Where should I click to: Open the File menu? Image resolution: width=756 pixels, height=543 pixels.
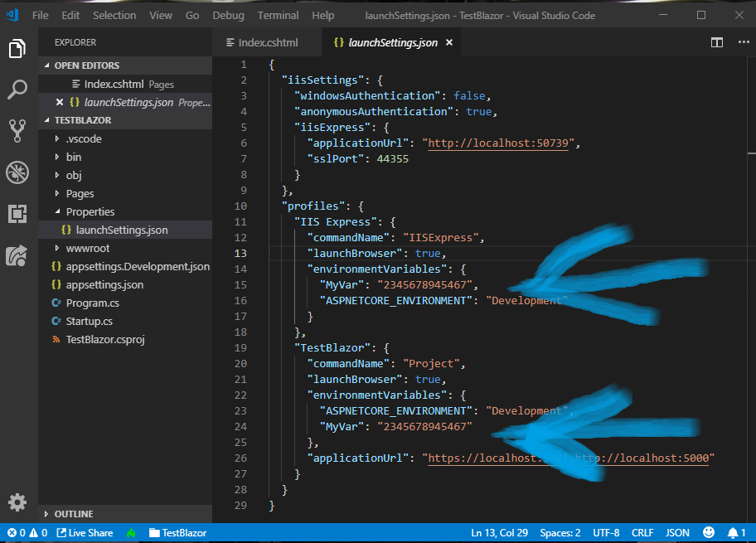tap(41, 16)
